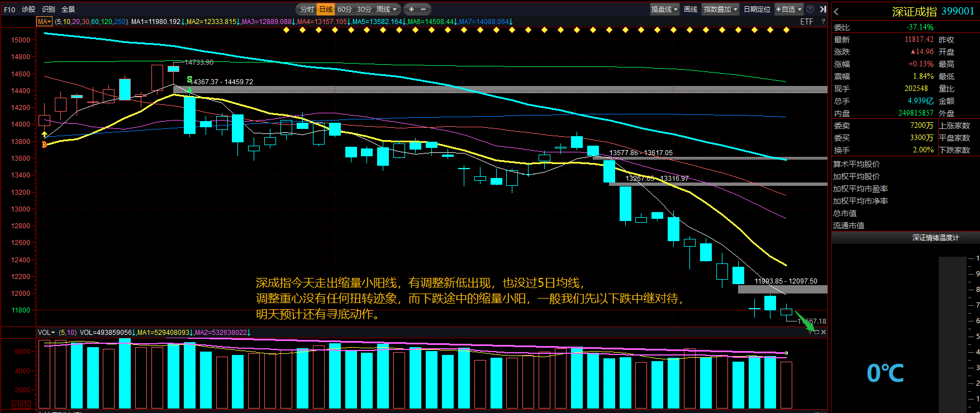
Task: Open the MA indicator dropdown
Action: [44, 21]
